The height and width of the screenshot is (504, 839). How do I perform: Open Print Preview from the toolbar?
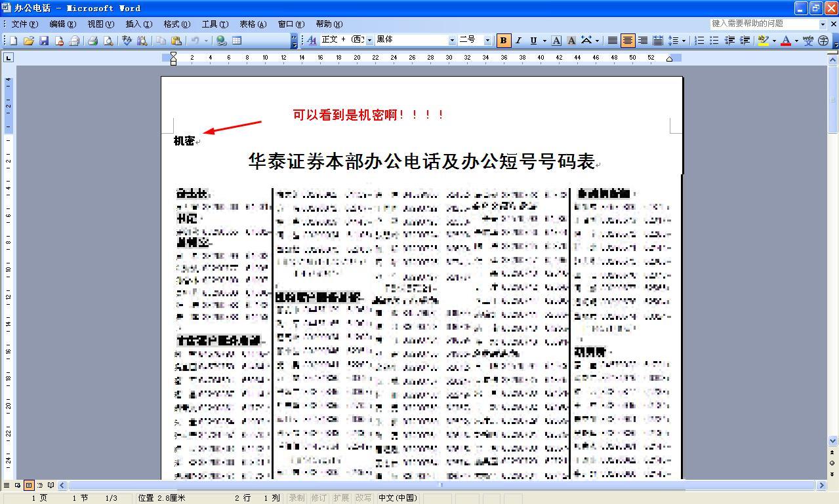tap(108, 41)
